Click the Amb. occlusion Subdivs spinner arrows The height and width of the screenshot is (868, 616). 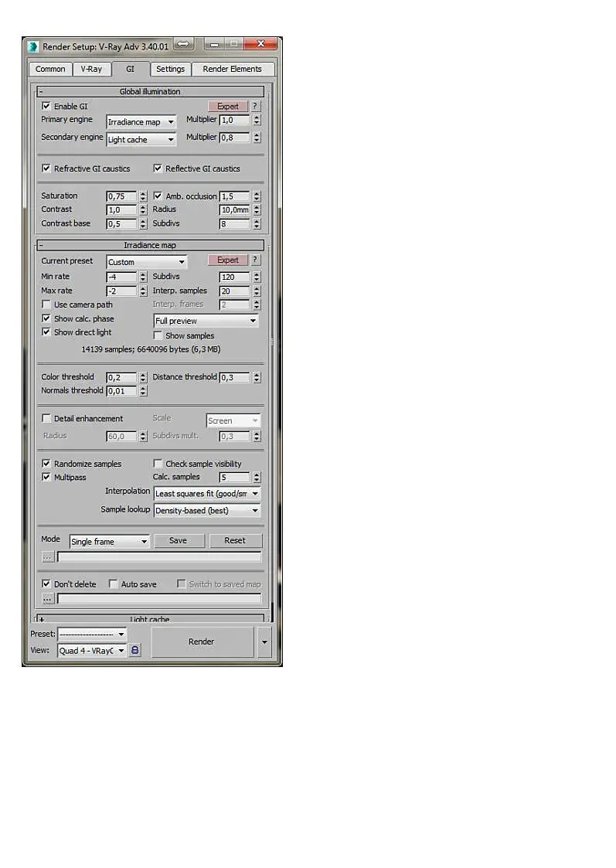[257, 223]
